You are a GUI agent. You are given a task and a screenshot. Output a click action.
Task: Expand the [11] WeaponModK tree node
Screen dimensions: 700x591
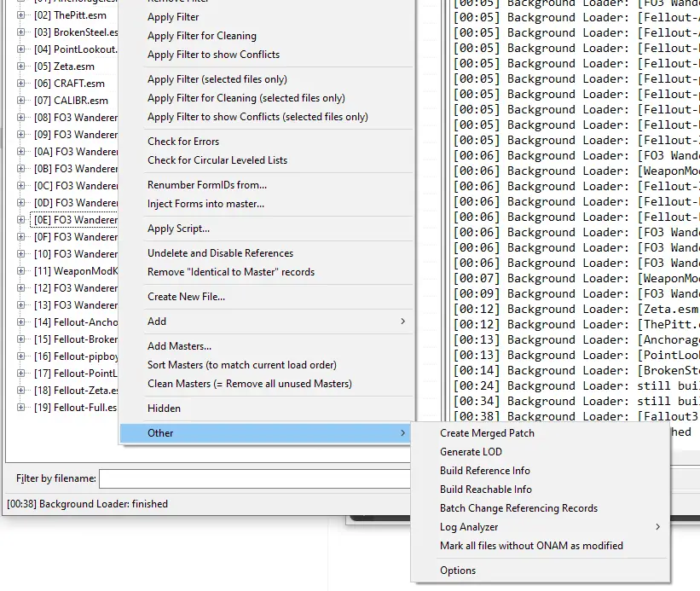click(20, 271)
